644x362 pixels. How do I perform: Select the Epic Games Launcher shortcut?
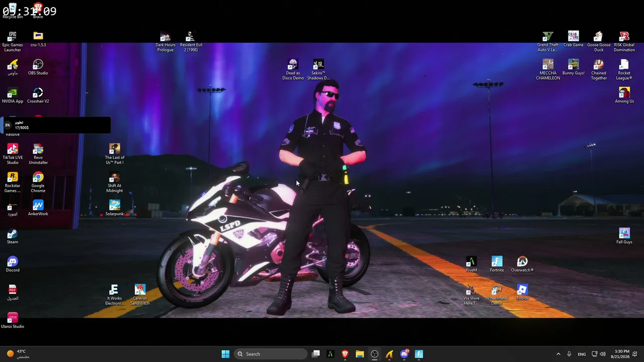coord(13,41)
